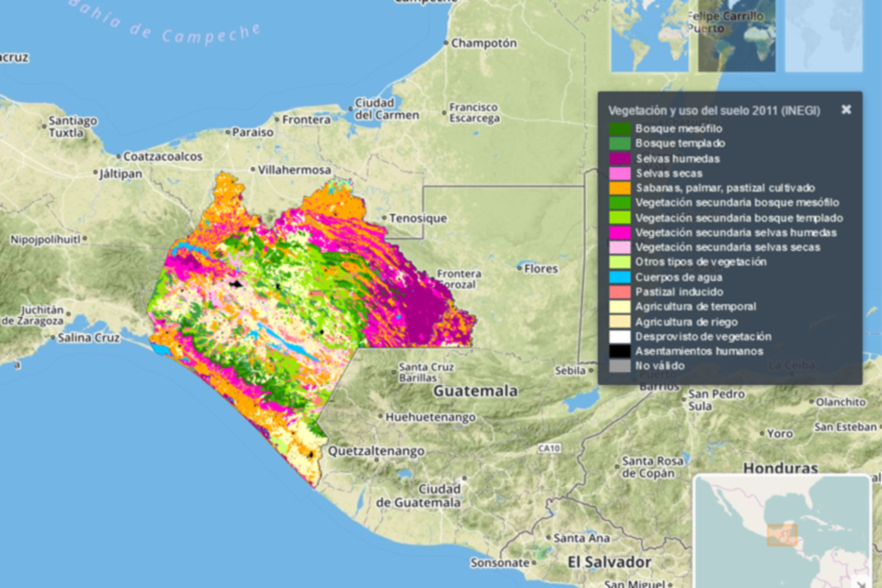Click the Pastizal inducido salmon swatch

(620, 291)
